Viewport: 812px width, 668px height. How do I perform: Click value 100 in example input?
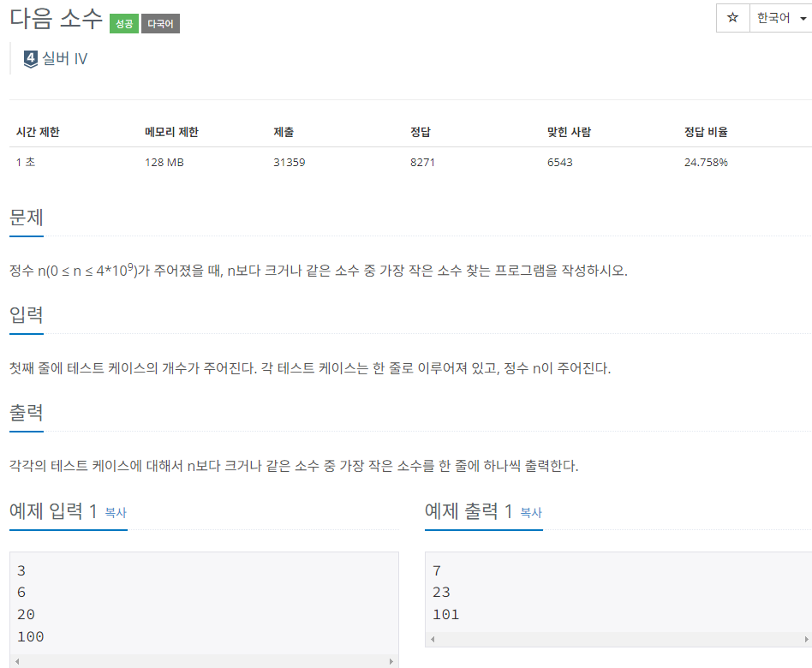coord(31,637)
